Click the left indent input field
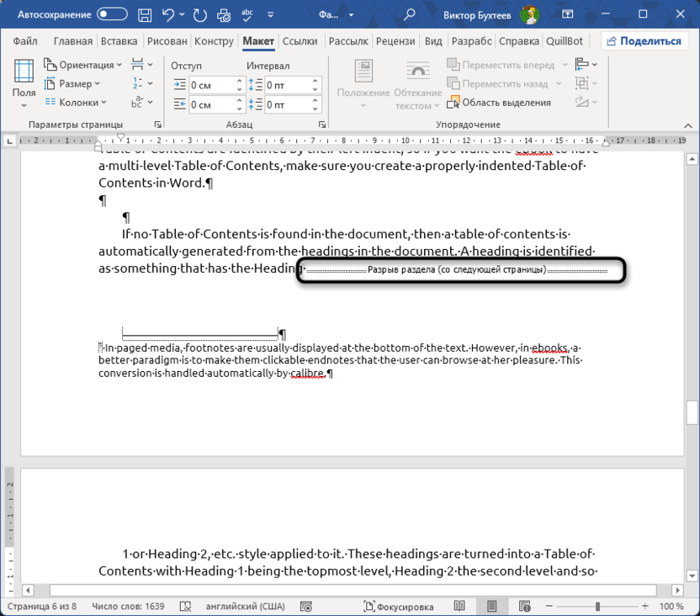The image size is (700, 616). [210, 85]
